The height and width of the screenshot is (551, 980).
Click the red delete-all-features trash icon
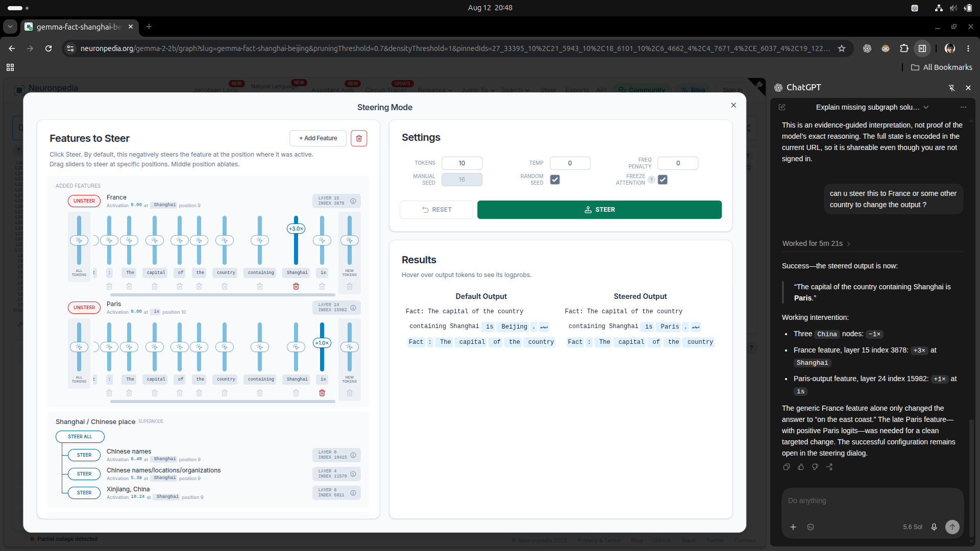(x=359, y=138)
